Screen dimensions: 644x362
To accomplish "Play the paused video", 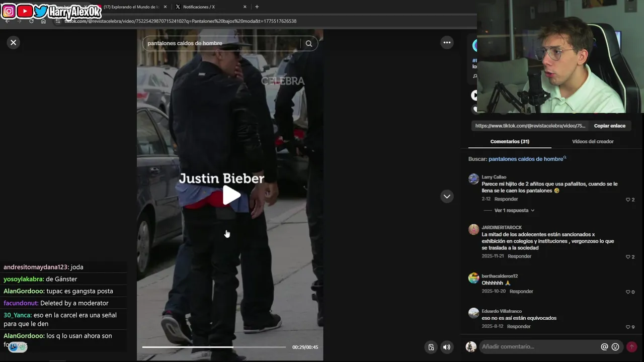I will tap(230, 196).
